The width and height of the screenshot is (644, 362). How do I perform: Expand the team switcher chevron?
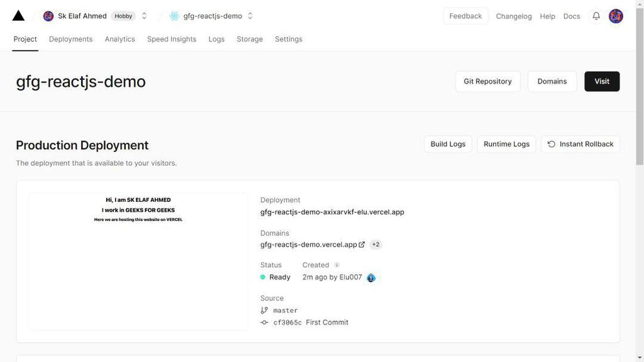(x=144, y=16)
